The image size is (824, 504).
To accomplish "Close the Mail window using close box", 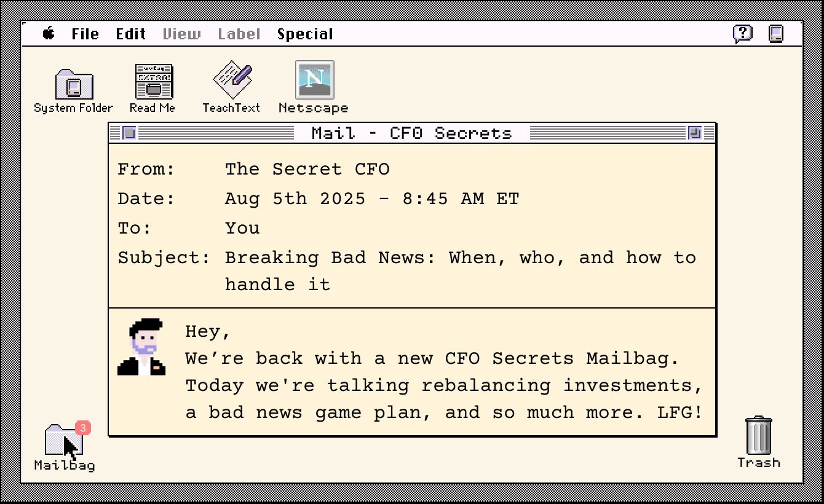I will [129, 133].
